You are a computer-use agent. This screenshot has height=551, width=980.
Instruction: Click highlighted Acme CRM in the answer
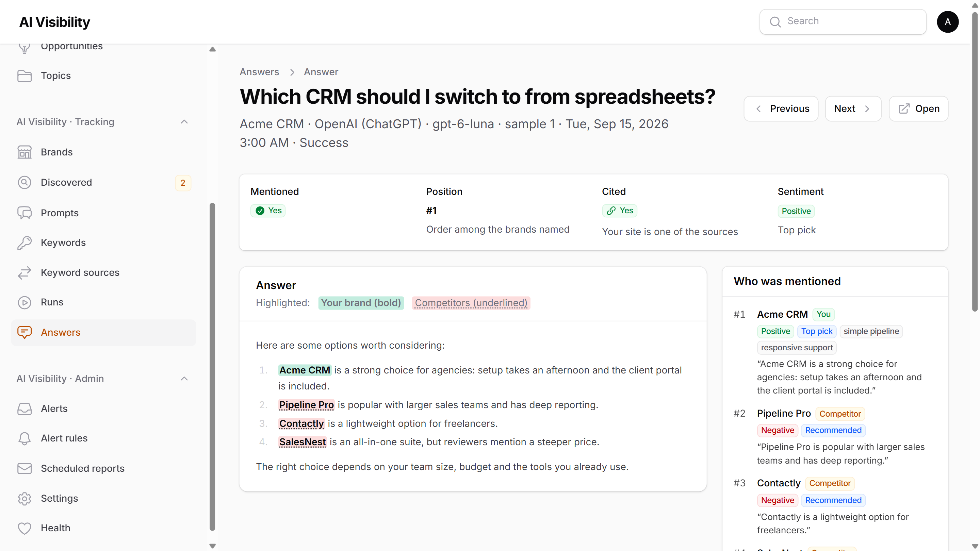pos(305,370)
